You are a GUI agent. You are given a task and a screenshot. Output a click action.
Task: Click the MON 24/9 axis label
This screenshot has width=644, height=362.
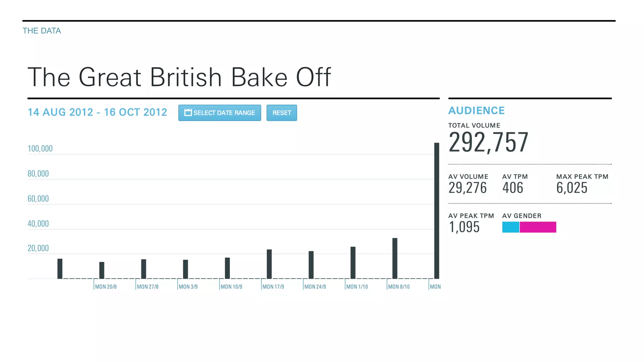click(315, 287)
